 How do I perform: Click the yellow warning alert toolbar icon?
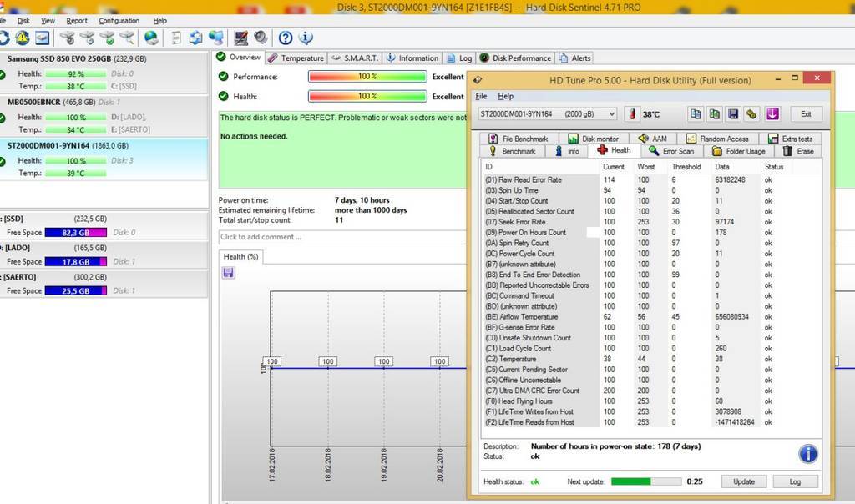(23, 38)
